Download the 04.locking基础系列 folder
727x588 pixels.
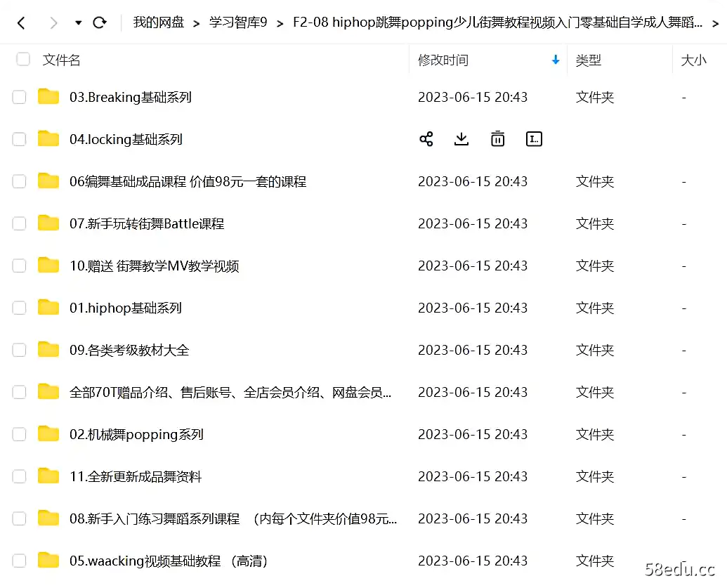tap(461, 138)
